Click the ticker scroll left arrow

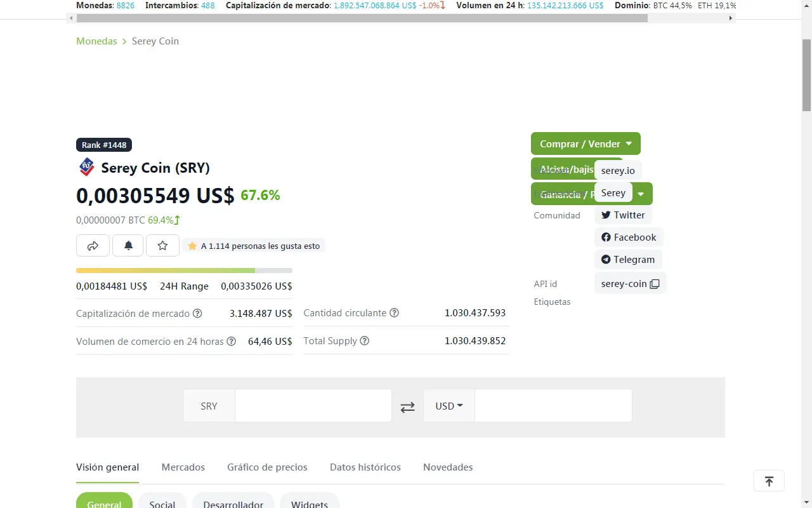[71, 18]
